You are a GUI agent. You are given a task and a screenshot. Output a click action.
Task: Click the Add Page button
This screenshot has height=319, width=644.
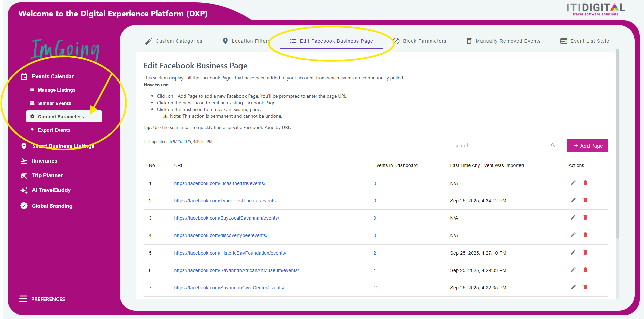[587, 145]
